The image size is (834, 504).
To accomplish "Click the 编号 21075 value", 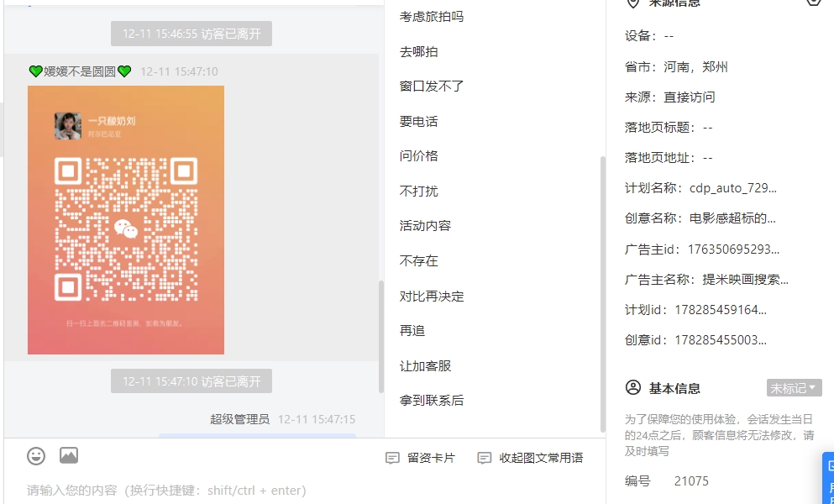I will [691, 481].
